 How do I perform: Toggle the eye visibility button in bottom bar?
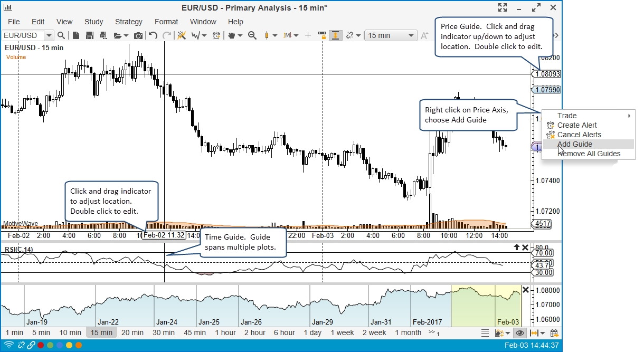tap(520, 333)
